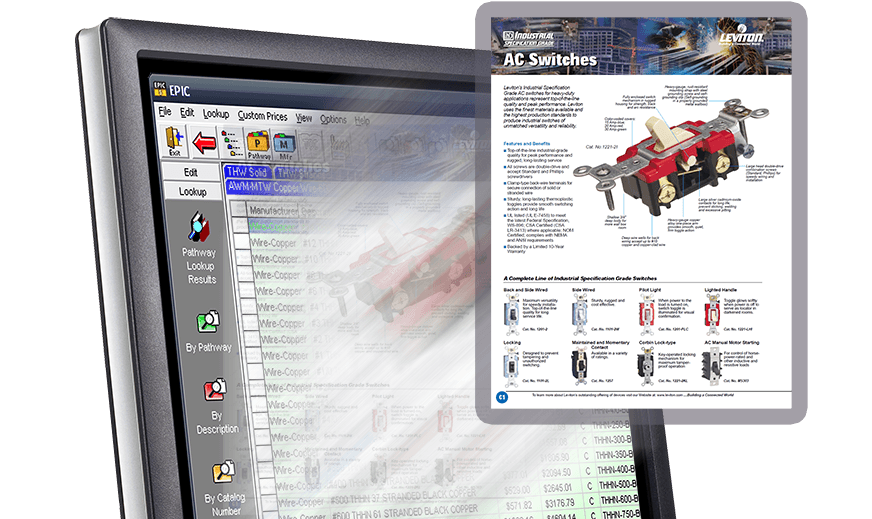Click the EPIC logo in title bar
The height and width of the screenshot is (519, 872).
click(x=160, y=88)
